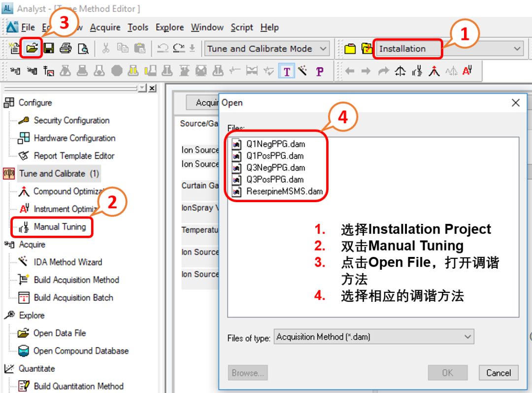The image size is (532, 393).
Task: Click the Cut scissors icon
Action: [106, 48]
